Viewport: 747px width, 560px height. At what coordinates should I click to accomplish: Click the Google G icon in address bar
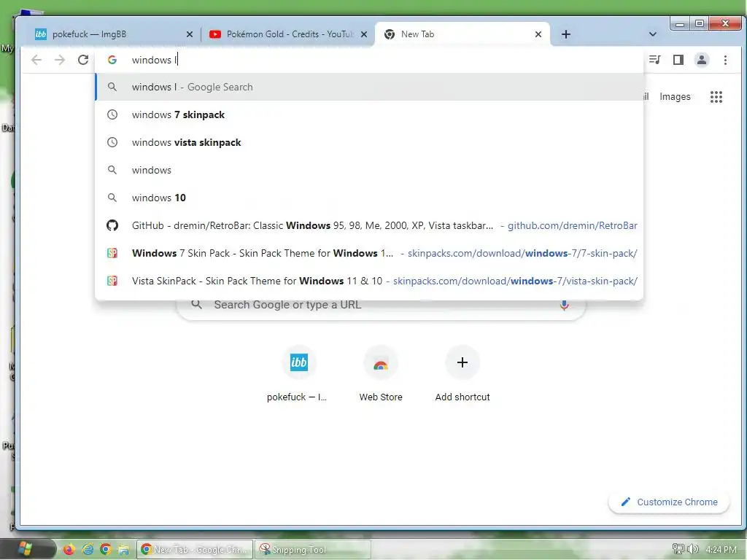(x=112, y=60)
